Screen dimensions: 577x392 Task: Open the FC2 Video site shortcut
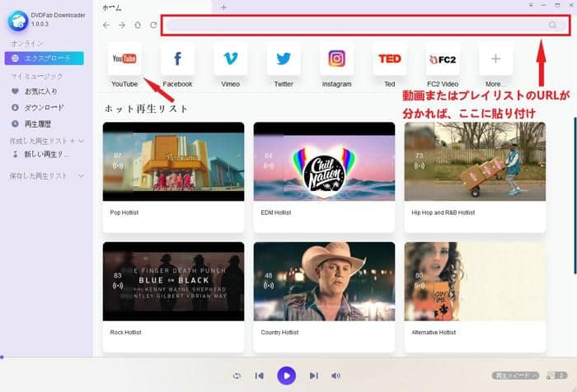click(443, 58)
